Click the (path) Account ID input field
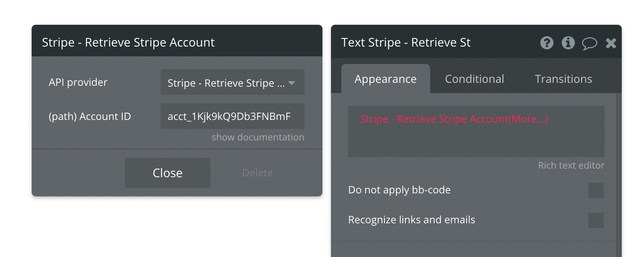The width and height of the screenshot is (644, 257). 232,116
